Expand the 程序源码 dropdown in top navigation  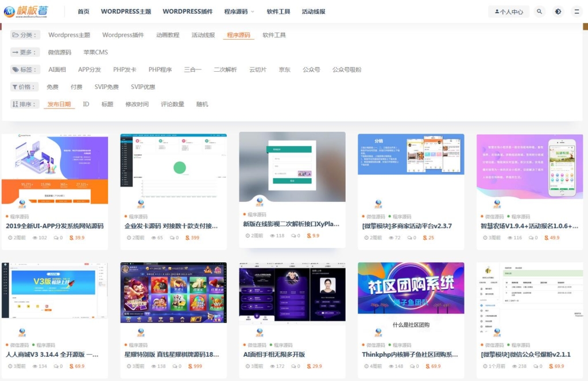coord(239,11)
